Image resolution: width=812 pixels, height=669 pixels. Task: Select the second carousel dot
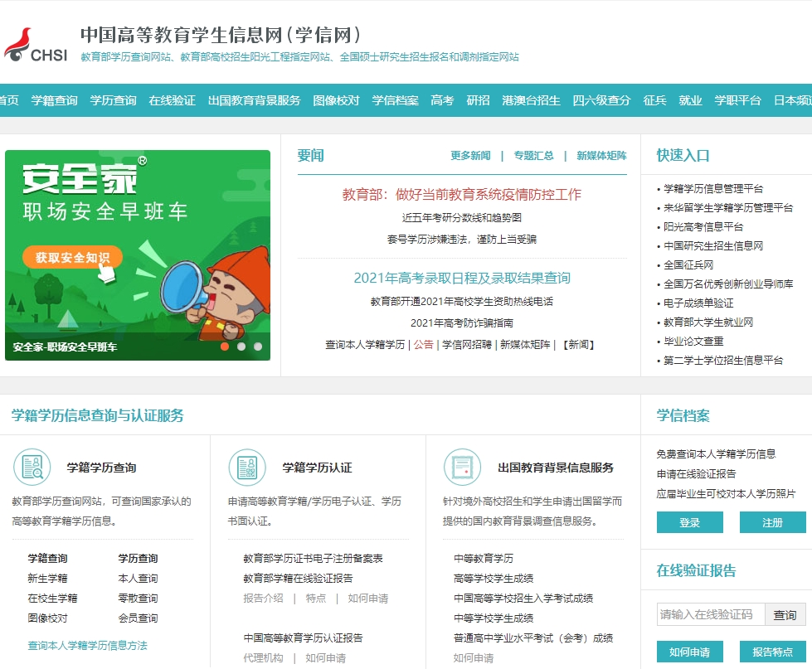241,347
